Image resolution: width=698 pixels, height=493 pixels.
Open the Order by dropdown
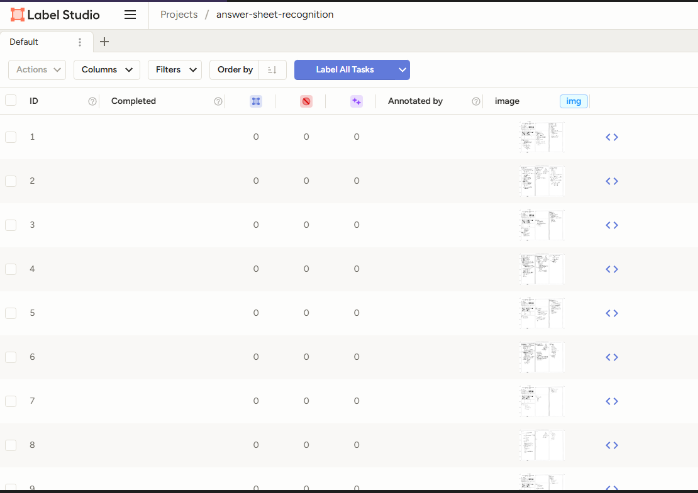[x=235, y=70]
